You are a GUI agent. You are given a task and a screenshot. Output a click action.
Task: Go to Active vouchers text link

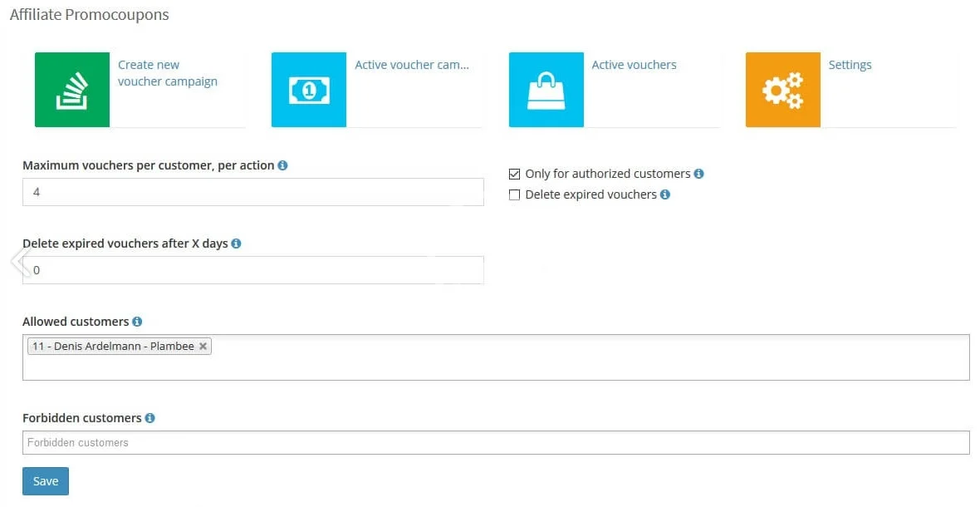pyautogui.click(x=634, y=65)
